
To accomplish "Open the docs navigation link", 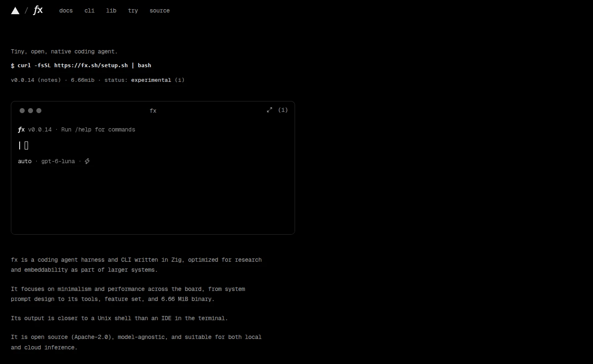I will (x=66, y=10).
